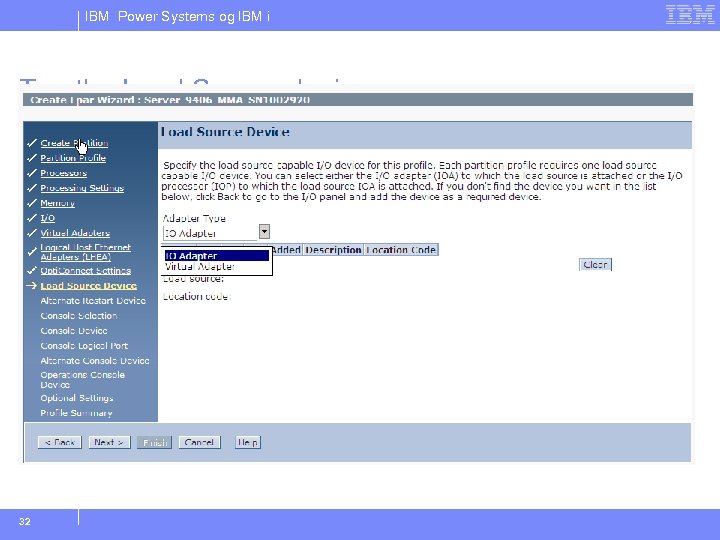
Task: Click Optional Settings step text
Action: (x=77, y=398)
